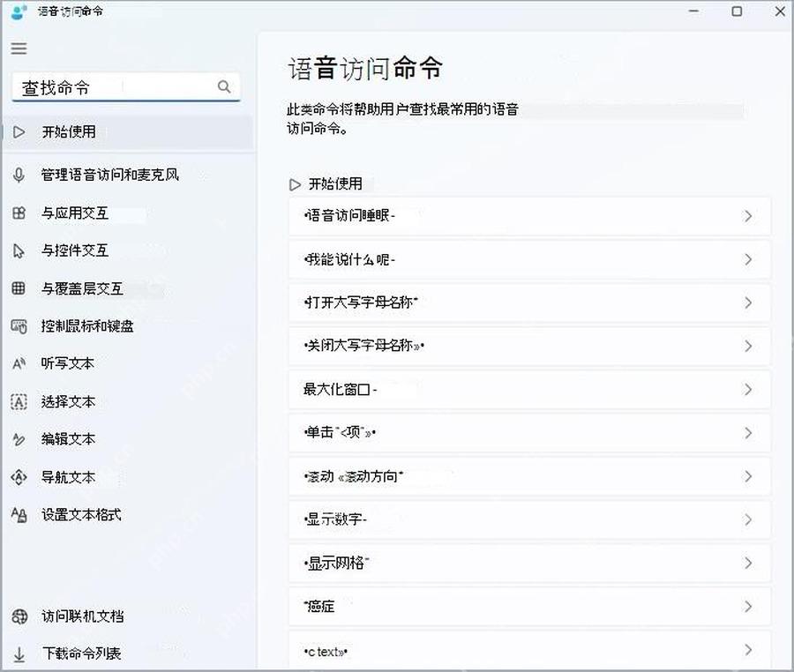This screenshot has width=794, height=672.
Task: Click the download arrow icon for 下载命令列表
Action: click(x=19, y=653)
